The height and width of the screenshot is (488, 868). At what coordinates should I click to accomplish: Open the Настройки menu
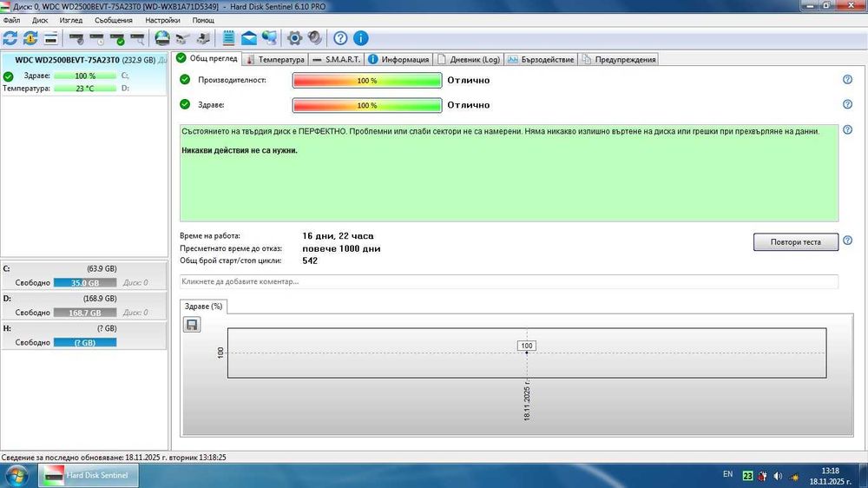click(163, 20)
